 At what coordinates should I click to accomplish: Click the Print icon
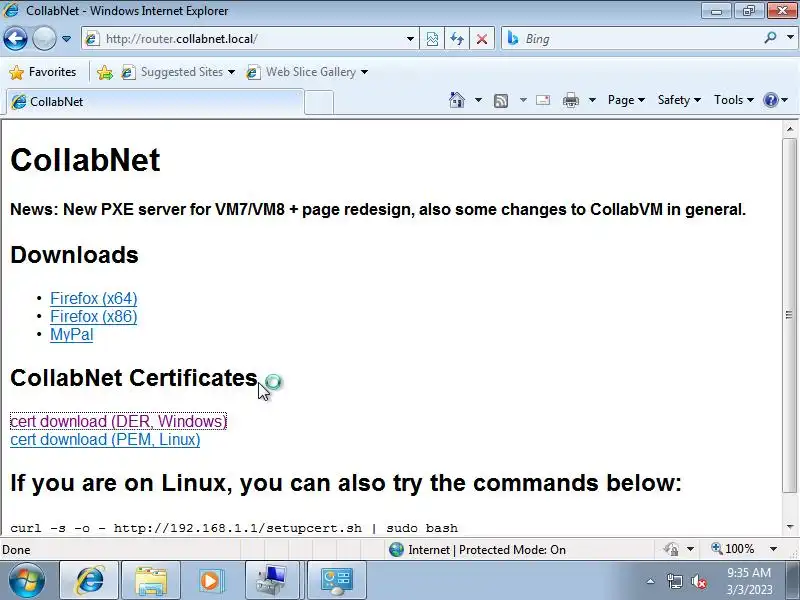(x=570, y=100)
